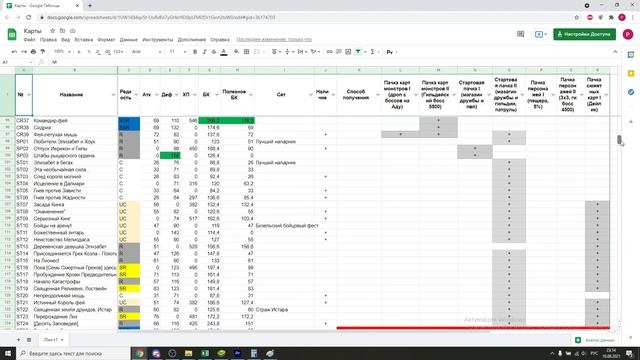The image size is (640, 360).
Task: Open the fill color picker
Action: (237, 52)
